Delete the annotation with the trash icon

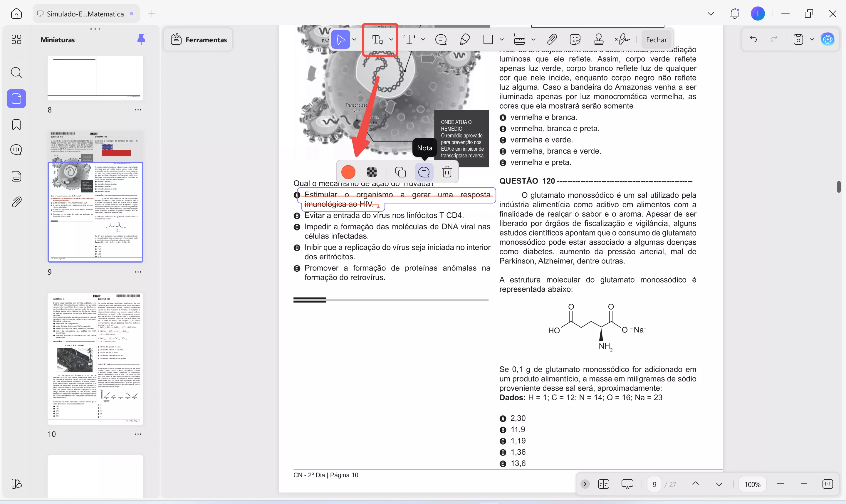pos(447,172)
